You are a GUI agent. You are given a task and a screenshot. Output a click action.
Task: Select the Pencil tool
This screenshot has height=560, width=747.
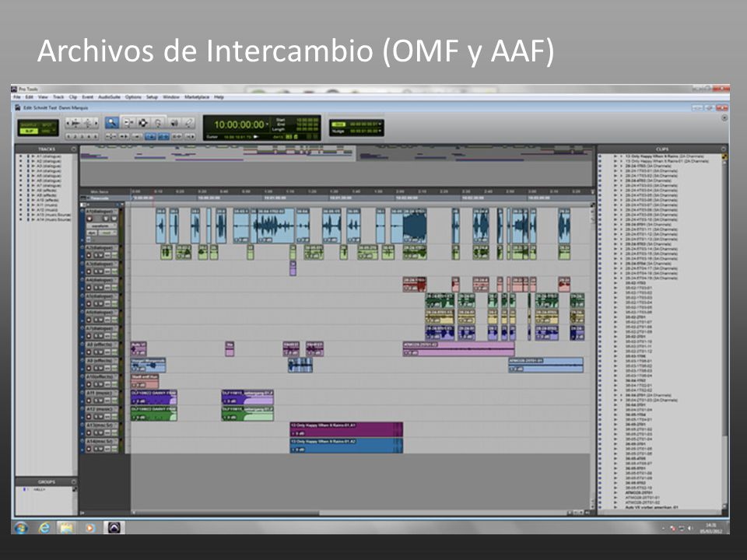[188, 122]
